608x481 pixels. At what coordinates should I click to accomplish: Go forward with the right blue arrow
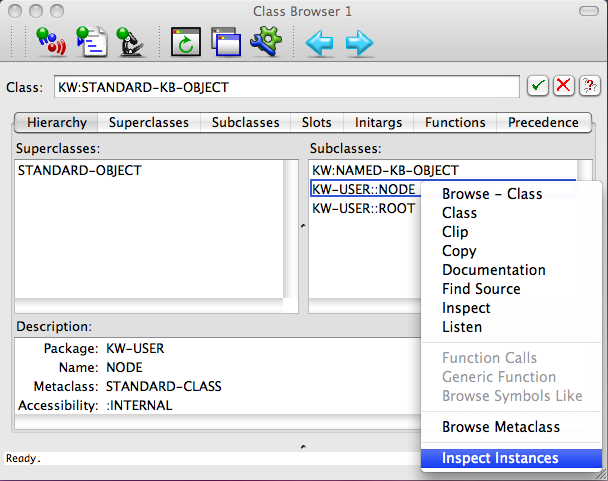[359, 42]
